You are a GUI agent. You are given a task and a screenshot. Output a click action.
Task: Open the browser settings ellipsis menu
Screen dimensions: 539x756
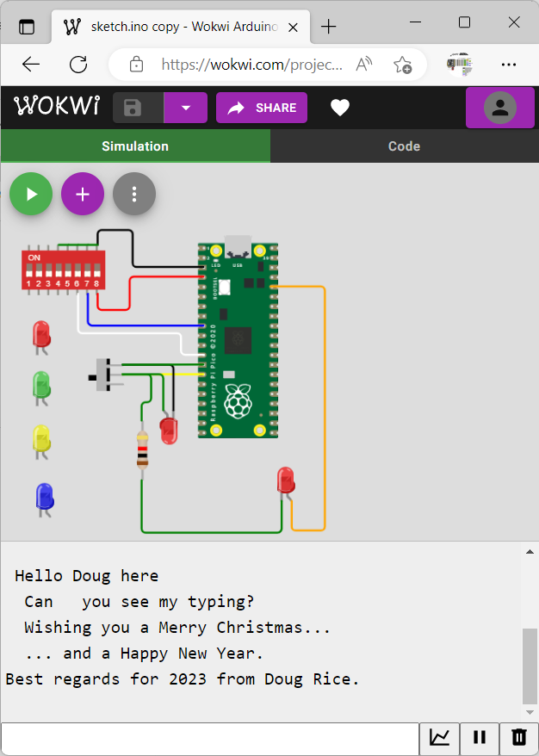pyautogui.click(x=509, y=64)
